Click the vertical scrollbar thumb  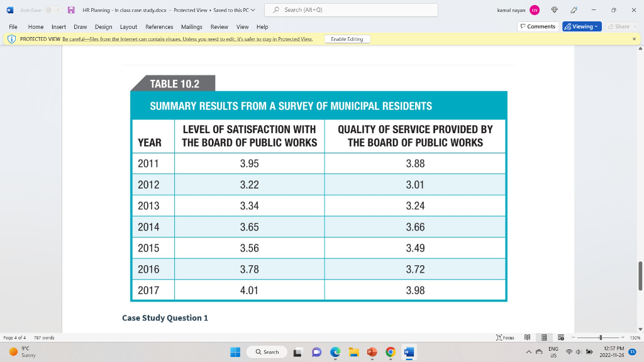coord(640,275)
